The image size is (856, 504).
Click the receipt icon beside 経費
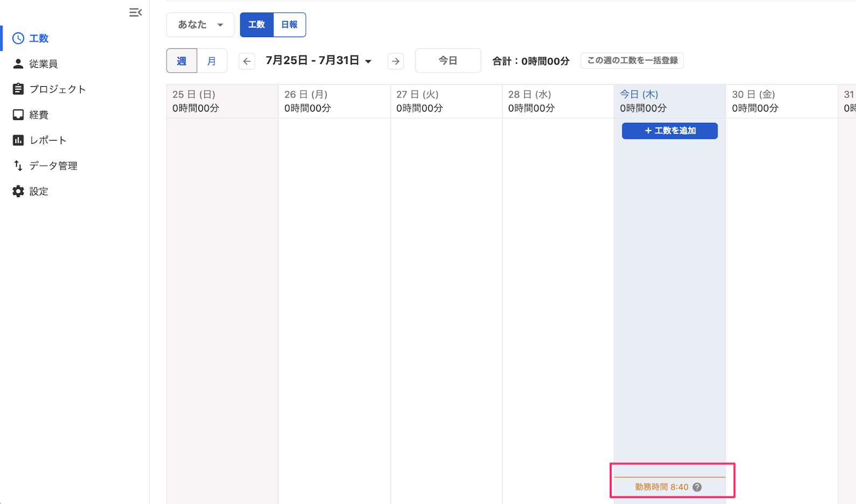pyautogui.click(x=18, y=115)
